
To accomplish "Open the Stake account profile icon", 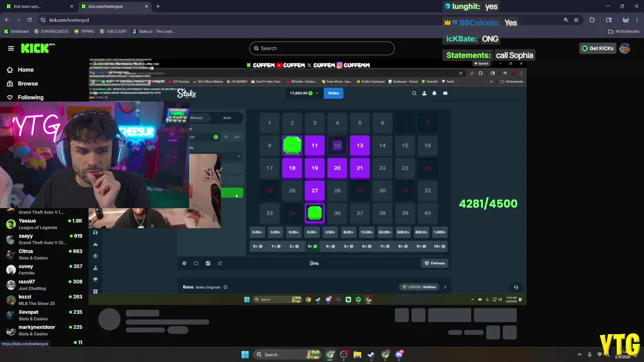I will pos(424,93).
